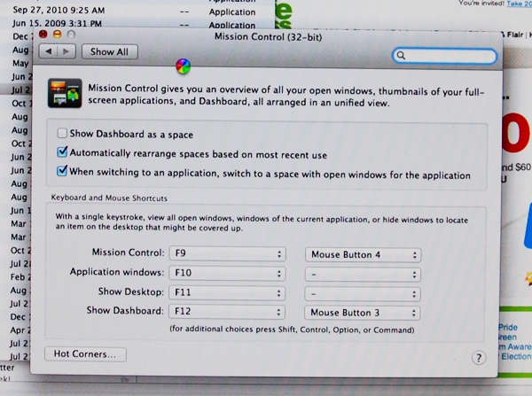The width and height of the screenshot is (532, 396).
Task: Go back with the left arrow button
Action: (48, 51)
